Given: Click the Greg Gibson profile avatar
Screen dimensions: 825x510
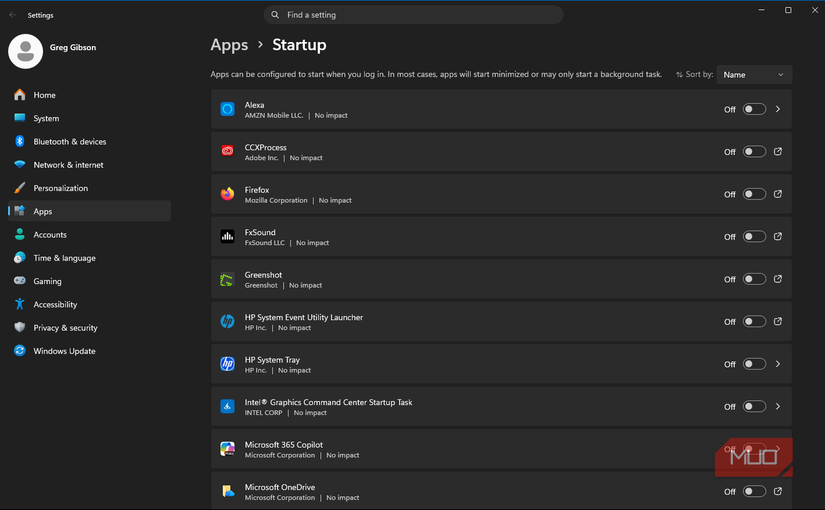Looking at the screenshot, I should [x=25, y=52].
